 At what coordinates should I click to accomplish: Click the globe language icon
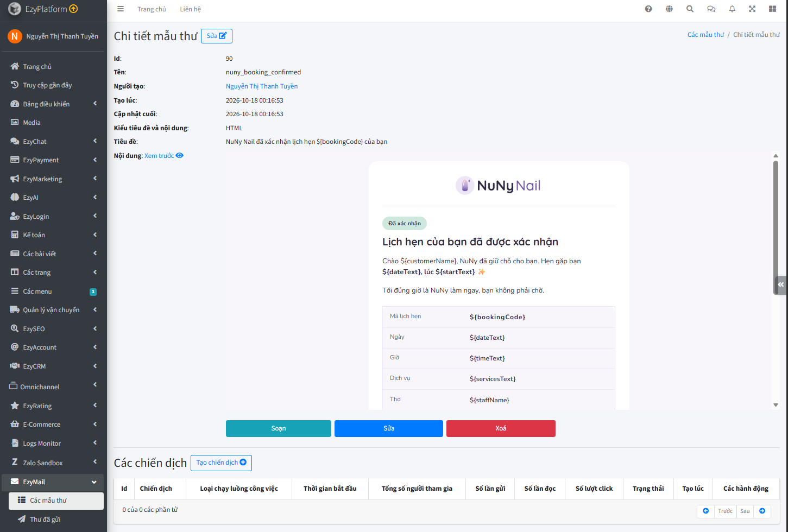(x=669, y=9)
